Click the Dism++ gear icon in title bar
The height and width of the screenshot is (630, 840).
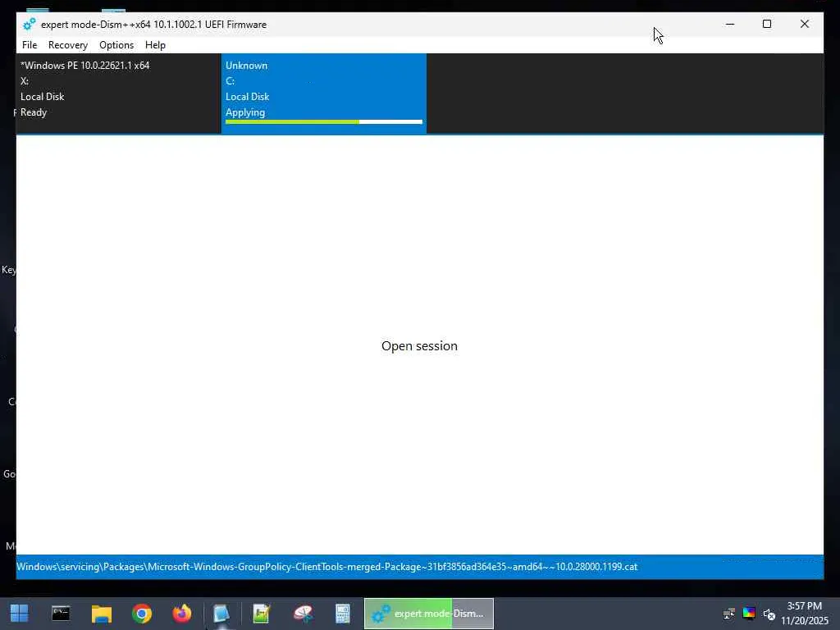[29, 24]
